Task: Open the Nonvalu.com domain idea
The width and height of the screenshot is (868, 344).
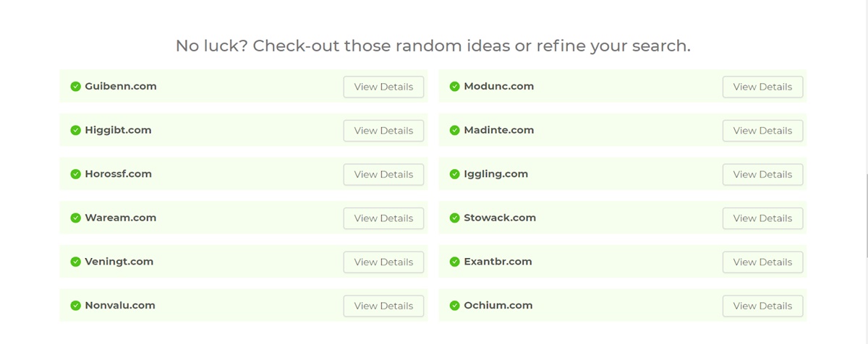Action: pos(120,306)
